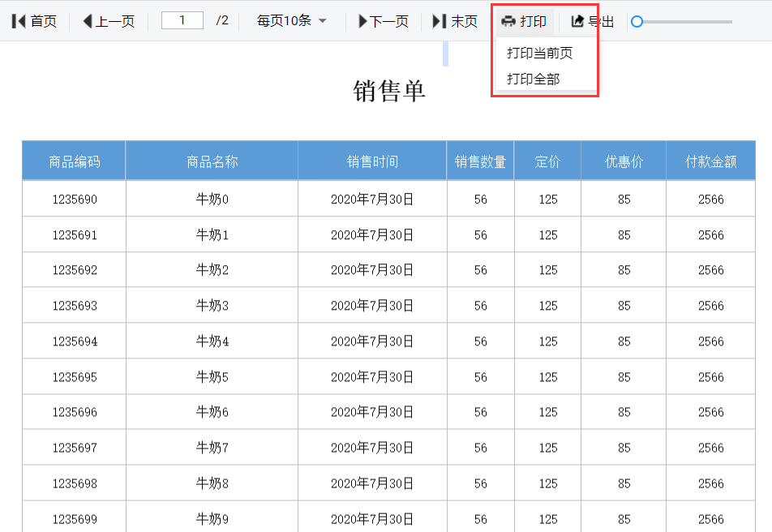Image resolution: width=772 pixels, height=532 pixels.
Task: Select product code 1235694 cell
Action: [75, 341]
